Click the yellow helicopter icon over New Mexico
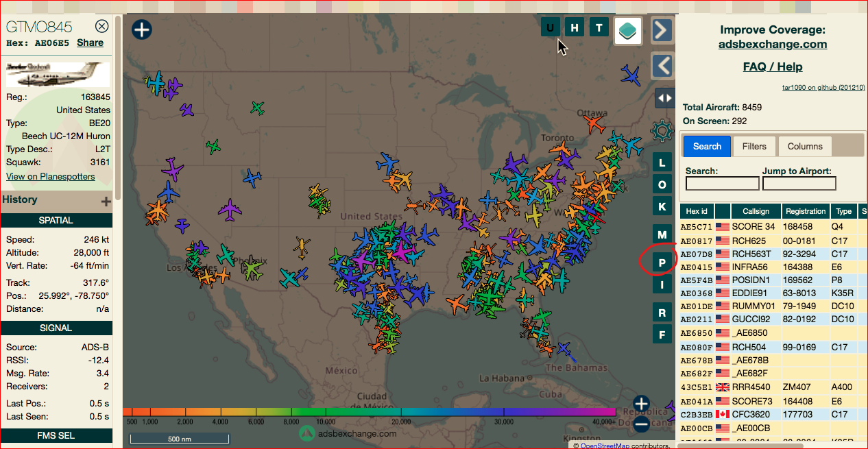The width and height of the screenshot is (868, 449). tap(302, 246)
